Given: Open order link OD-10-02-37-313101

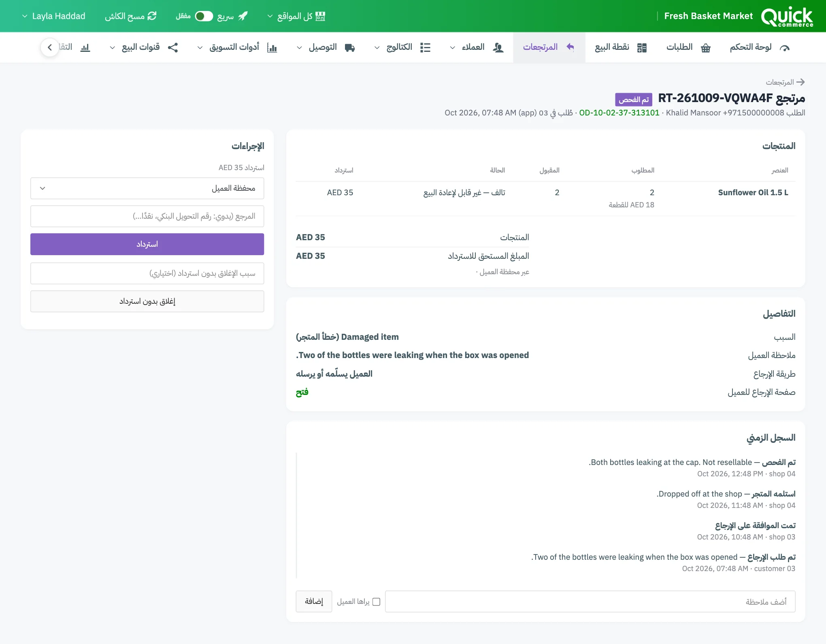Looking at the screenshot, I should tap(619, 113).
